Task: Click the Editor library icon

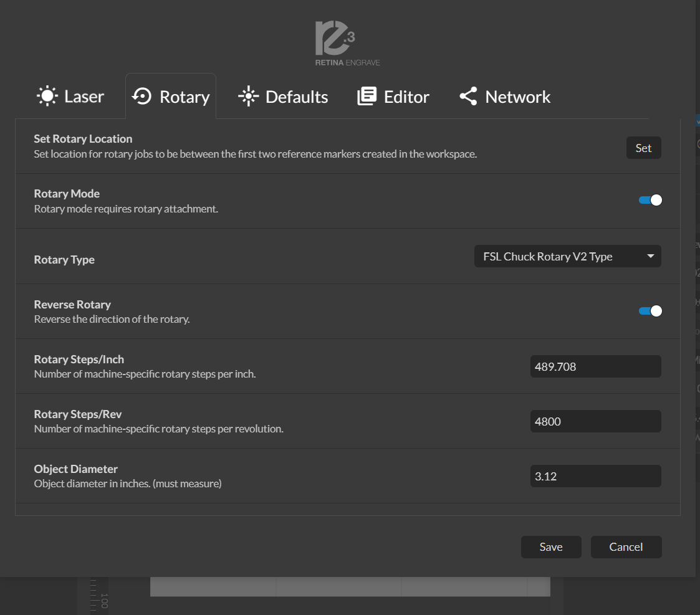Action: click(367, 97)
